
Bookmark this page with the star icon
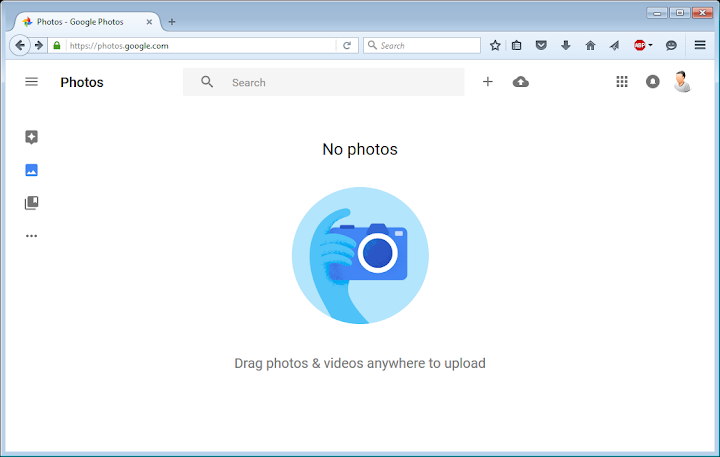point(495,45)
